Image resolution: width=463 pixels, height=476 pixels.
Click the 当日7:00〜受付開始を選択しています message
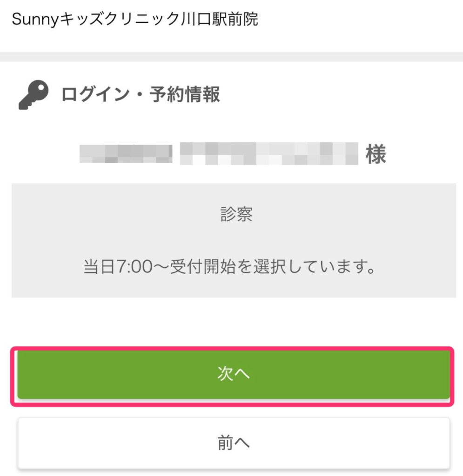click(229, 268)
